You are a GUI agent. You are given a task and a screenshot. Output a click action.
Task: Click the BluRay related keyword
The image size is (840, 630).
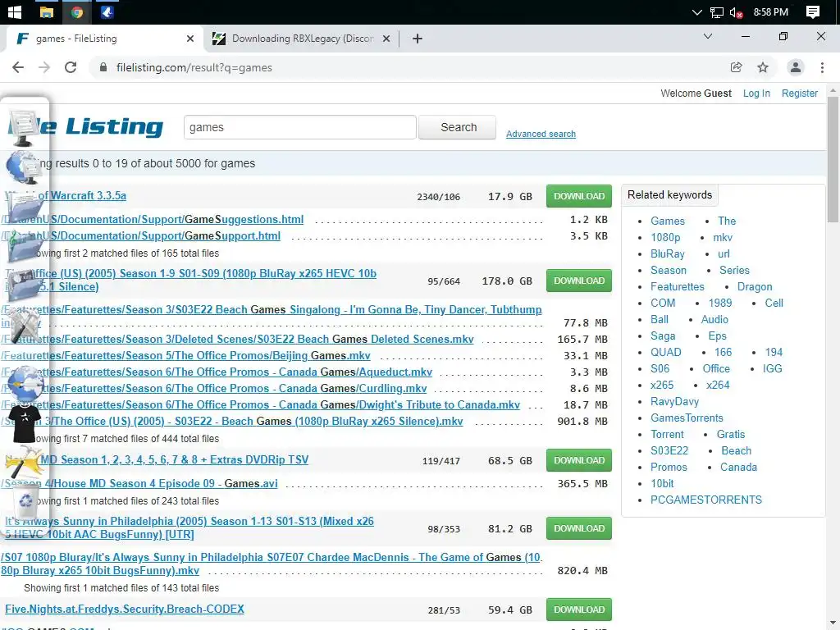[x=668, y=254]
